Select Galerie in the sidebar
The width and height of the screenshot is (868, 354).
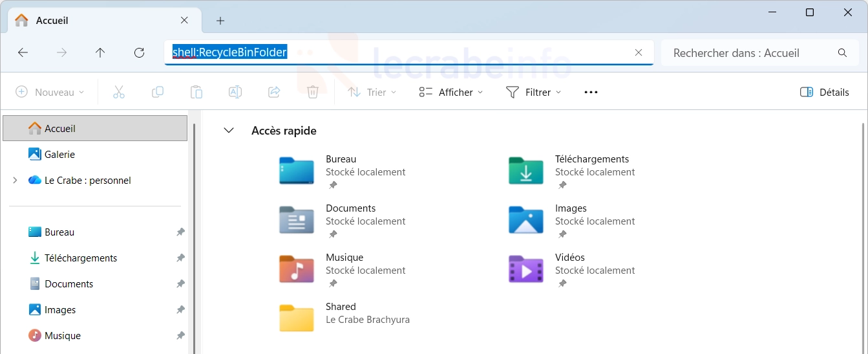pyautogui.click(x=59, y=155)
